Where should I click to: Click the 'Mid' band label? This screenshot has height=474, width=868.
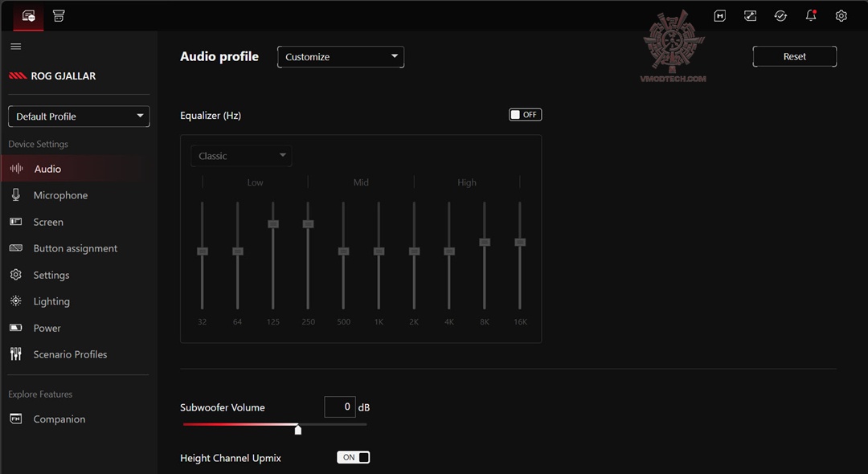pyautogui.click(x=361, y=182)
